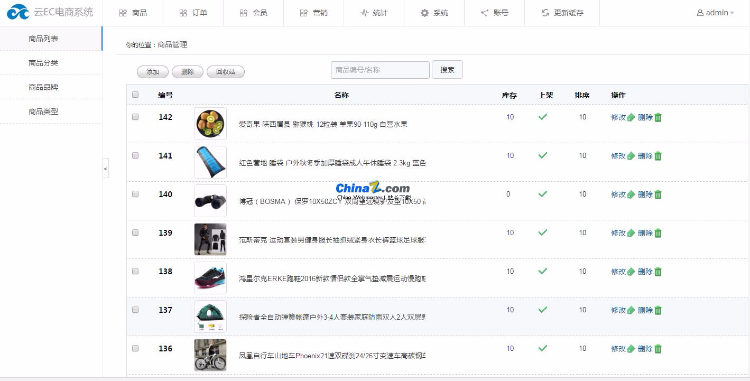Click the edit icon for product 136
750x381 pixels.
pos(631,349)
